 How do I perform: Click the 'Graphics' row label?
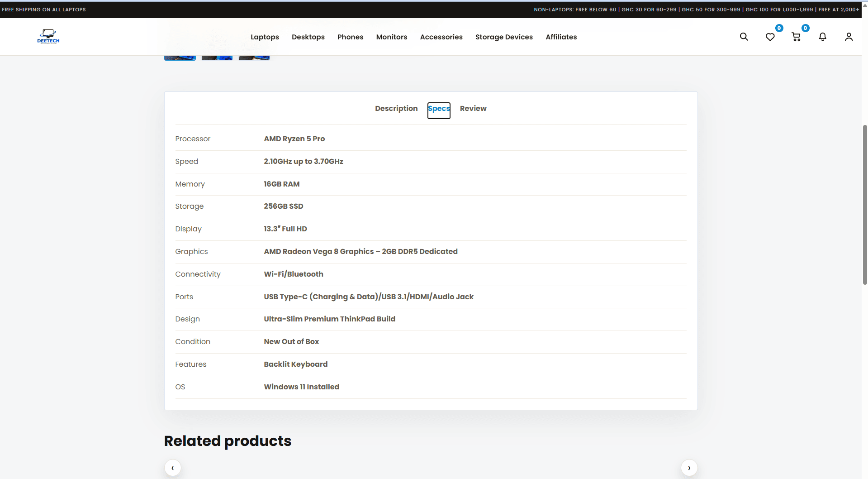pos(192,251)
